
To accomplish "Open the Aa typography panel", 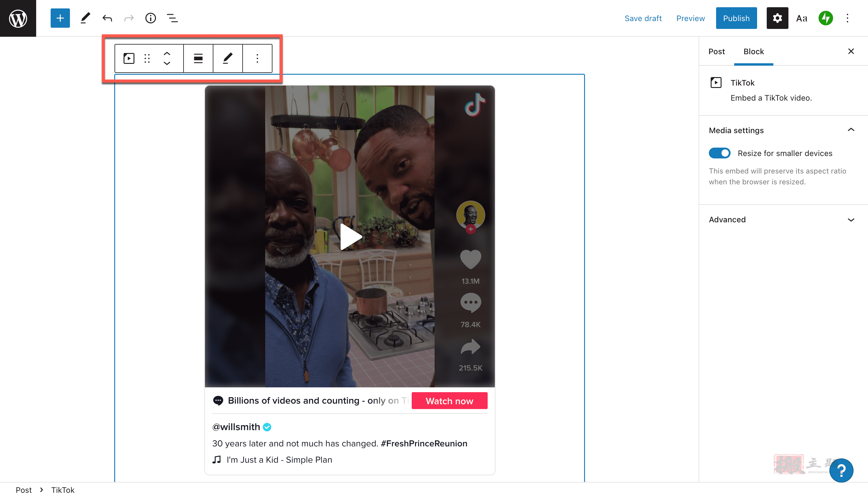I will [x=801, y=18].
